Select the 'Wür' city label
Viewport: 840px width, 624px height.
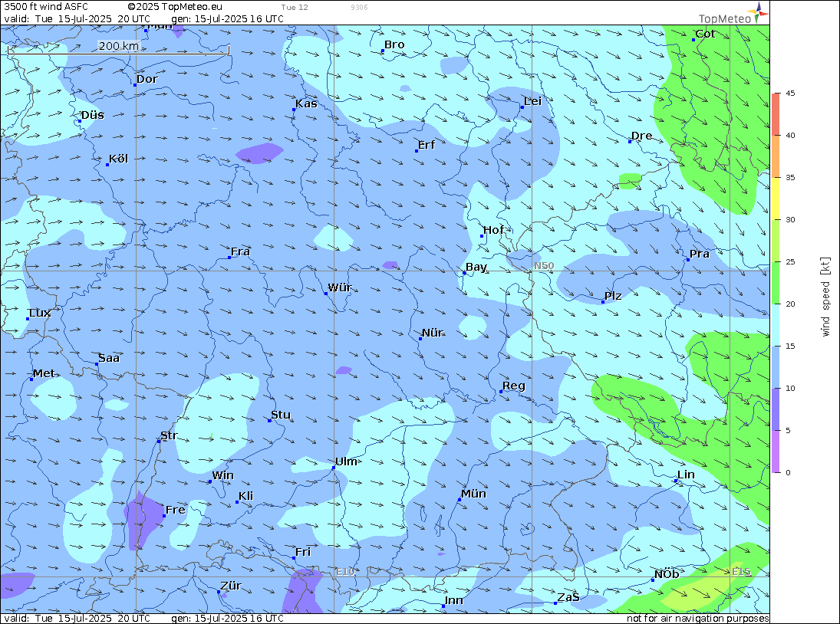coord(340,287)
